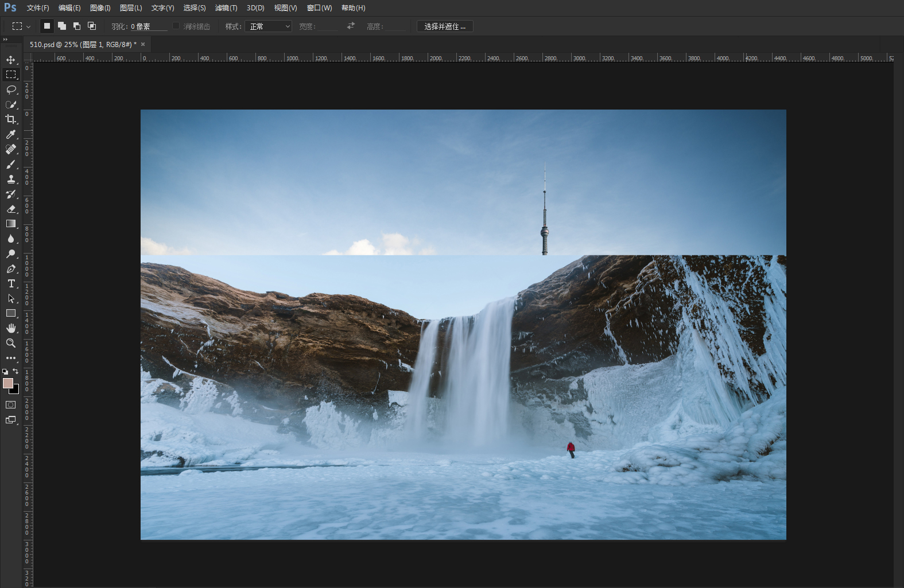904x588 pixels.
Task: Select the Quick Selection tool
Action: click(x=11, y=104)
